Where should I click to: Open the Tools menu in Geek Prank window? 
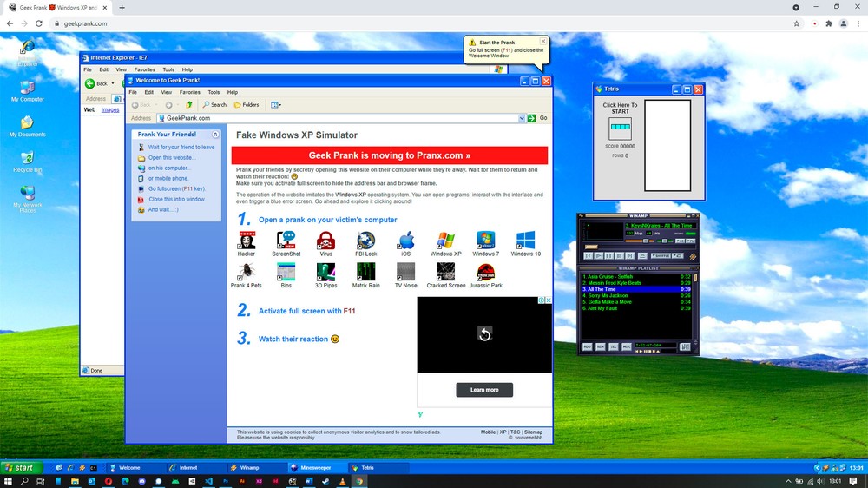click(x=214, y=93)
